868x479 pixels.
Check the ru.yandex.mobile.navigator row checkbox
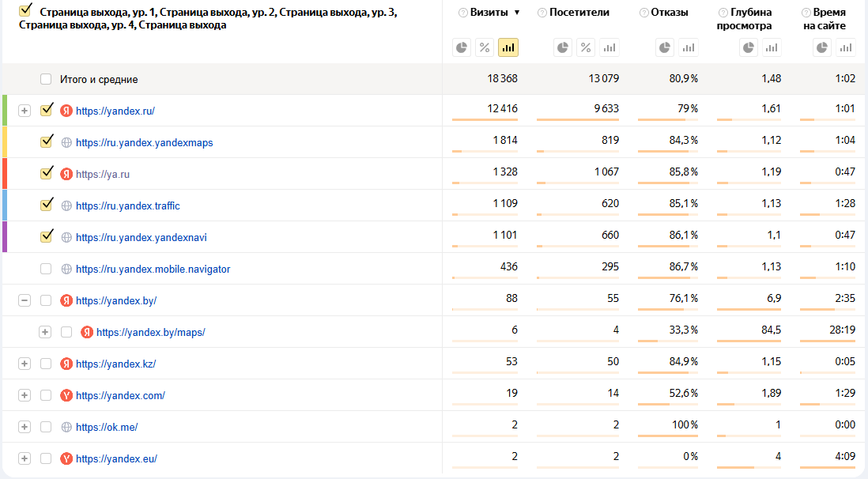coord(46,269)
